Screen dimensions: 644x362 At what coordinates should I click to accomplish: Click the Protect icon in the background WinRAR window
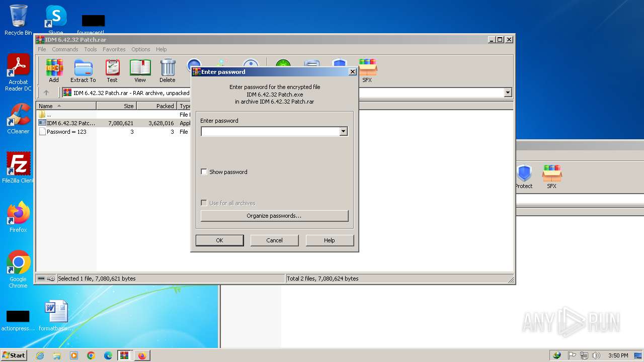pos(524,176)
